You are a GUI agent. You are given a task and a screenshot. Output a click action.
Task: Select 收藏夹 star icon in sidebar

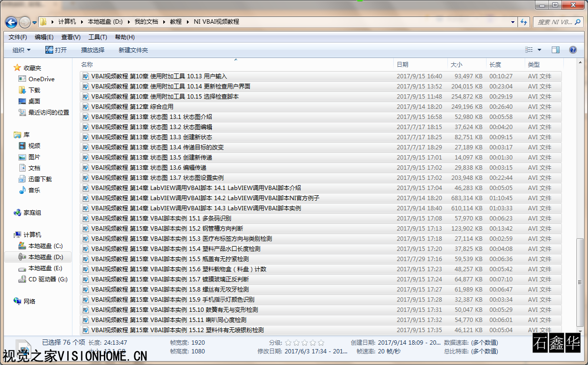17,68
